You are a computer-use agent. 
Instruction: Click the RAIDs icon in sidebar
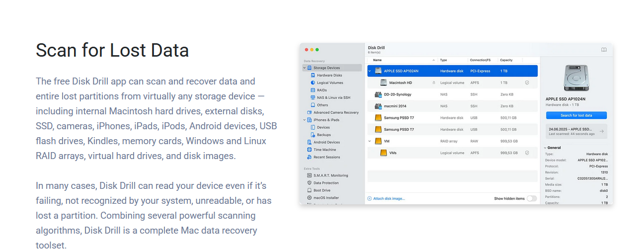(313, 90)
